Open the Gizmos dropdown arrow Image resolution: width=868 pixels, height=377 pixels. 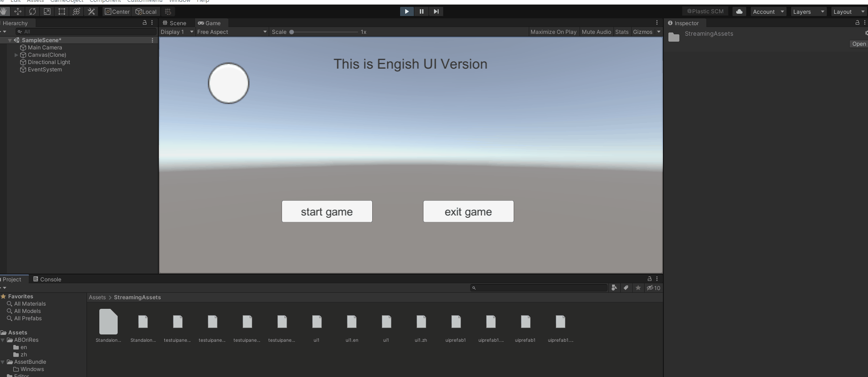pyautogui.click(x=659, y=32)
